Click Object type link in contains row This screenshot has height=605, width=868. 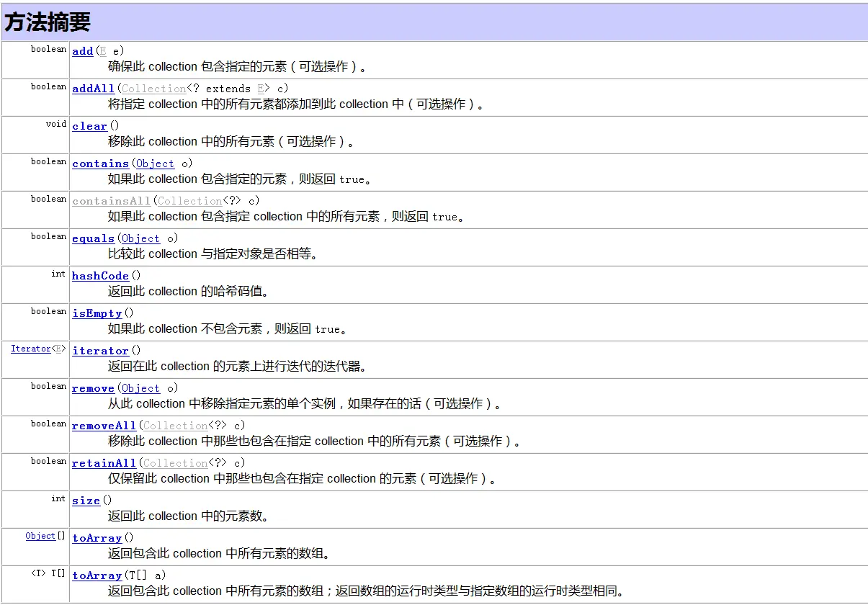point(155,163)
